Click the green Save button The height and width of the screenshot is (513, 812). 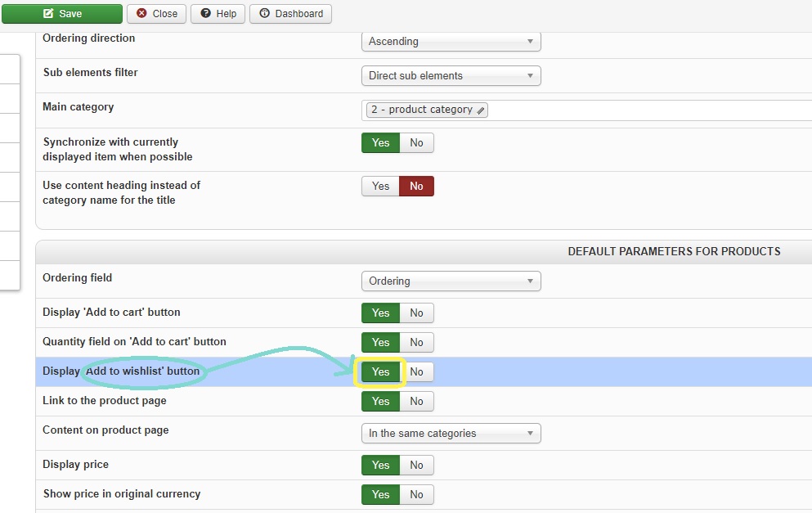[x=62, y=13]
